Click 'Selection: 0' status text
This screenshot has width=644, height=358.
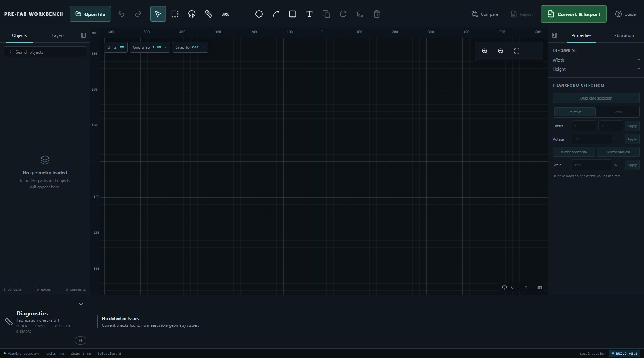pyautogui.click(x=109, y=354)
